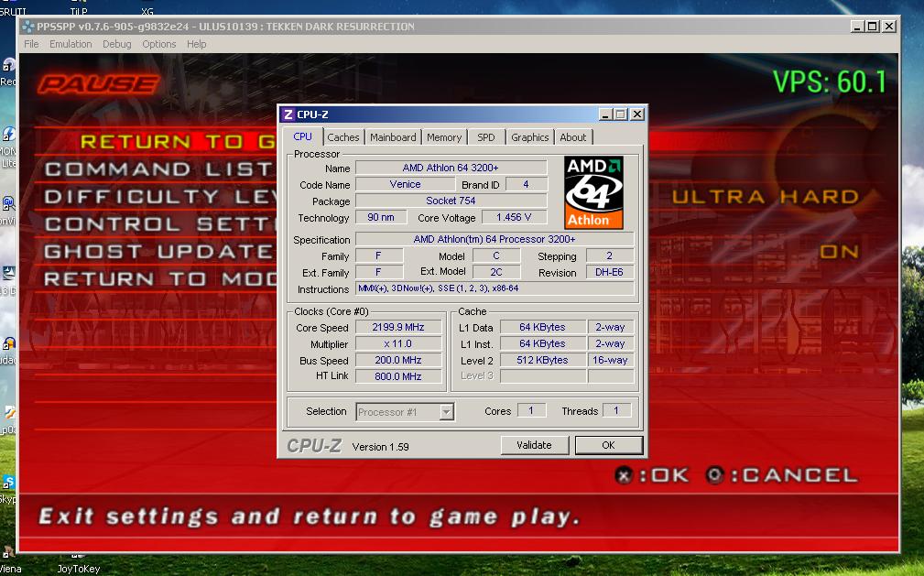924x576 pixels.
Task: Maximize the PPSSPP emulator window
Action: coord(872,27)
